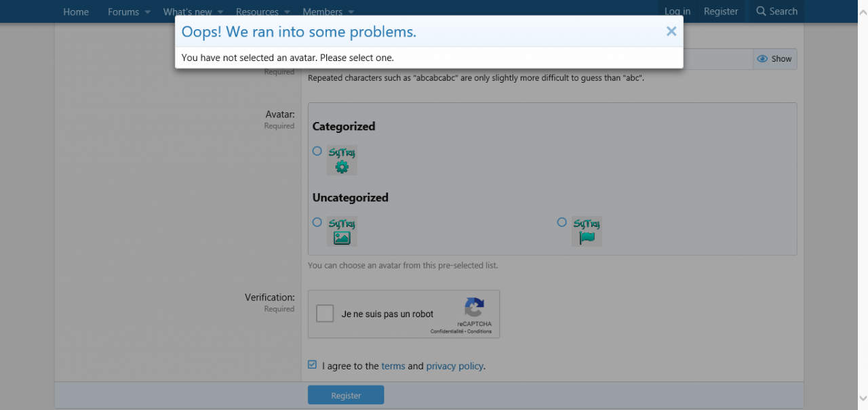Open the privacy policy link
Image resolution: width=868 pixels, height=410 pixels.
coord(454,366)
